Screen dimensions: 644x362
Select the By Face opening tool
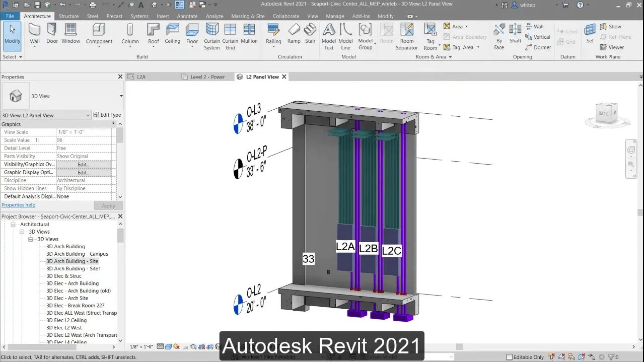tap(499, 36)
